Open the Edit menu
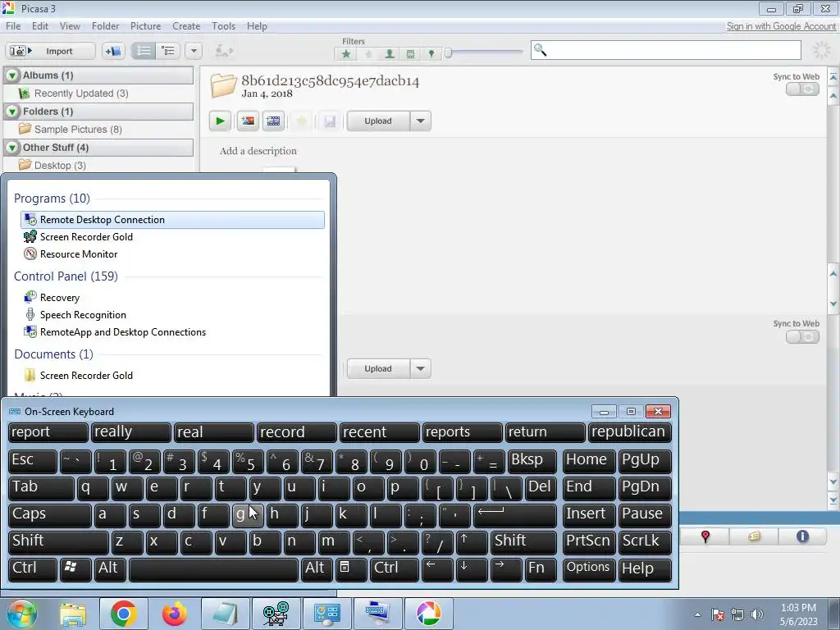The width and height of the screenshot is (840, 630). (39, 26)
